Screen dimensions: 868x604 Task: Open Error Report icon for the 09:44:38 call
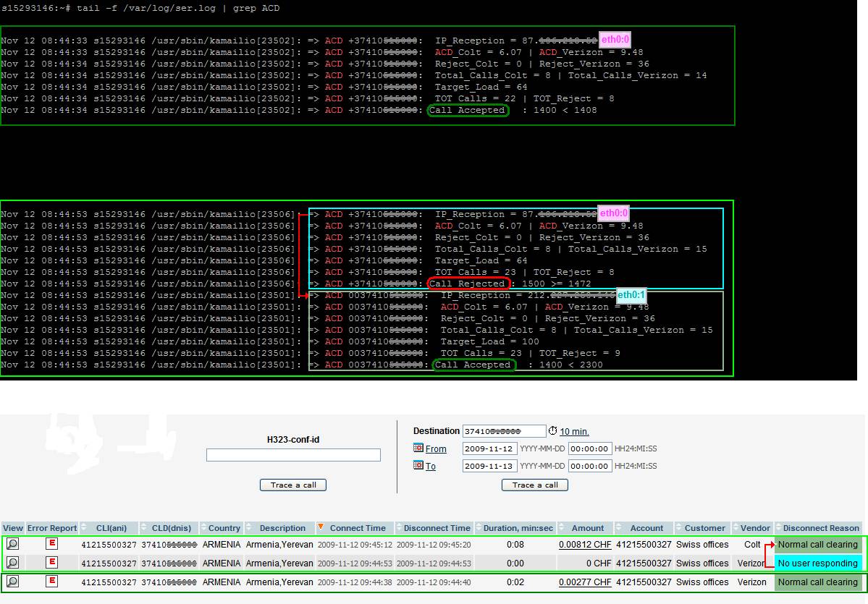tap(51, 582)
